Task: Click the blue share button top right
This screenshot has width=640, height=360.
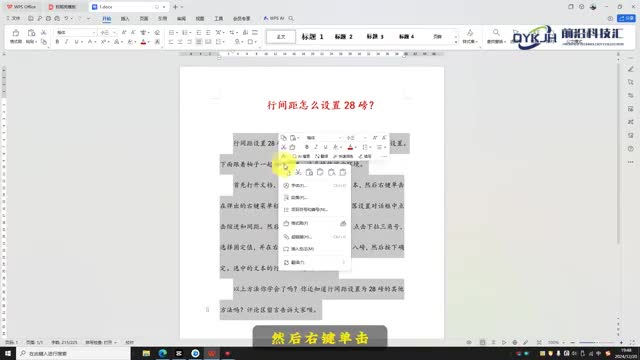Action: [x=626, y=18]
